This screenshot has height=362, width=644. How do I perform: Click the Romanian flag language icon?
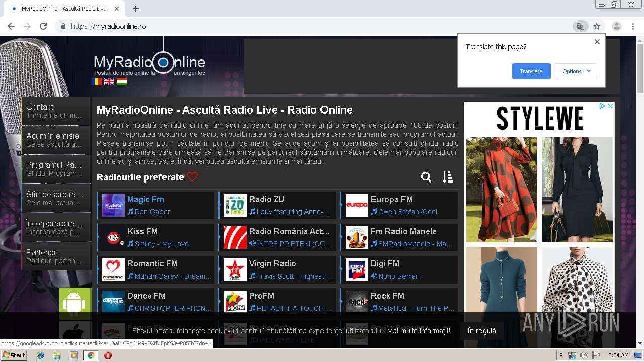(97, 81)
